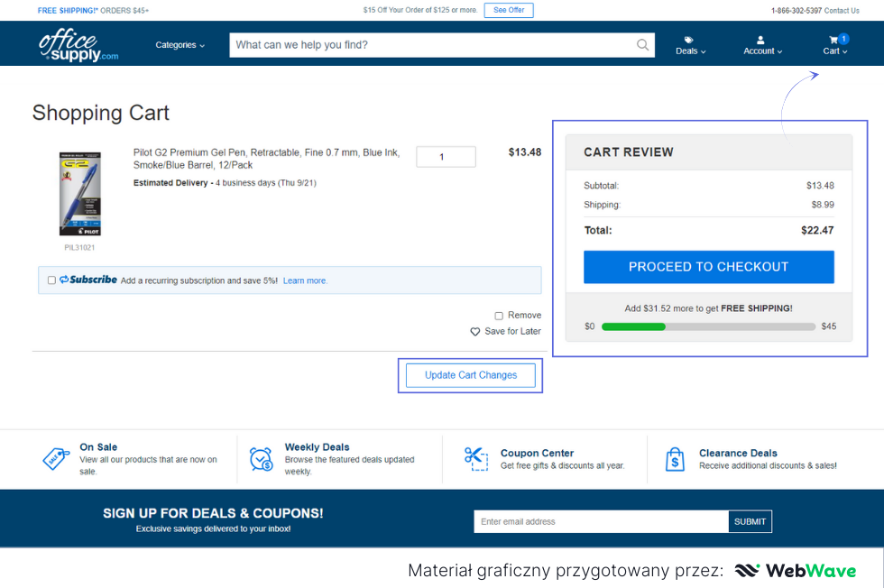The width and height of the screenshot is (884, 588).
Task: Click the free shipping progress bar
Action: 708,326
